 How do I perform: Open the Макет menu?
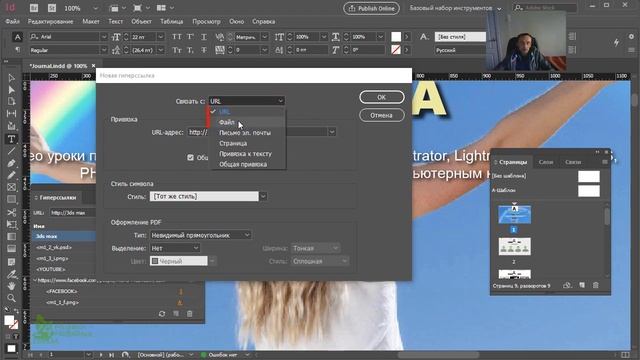pyautogui.click(x=91, y=21)
